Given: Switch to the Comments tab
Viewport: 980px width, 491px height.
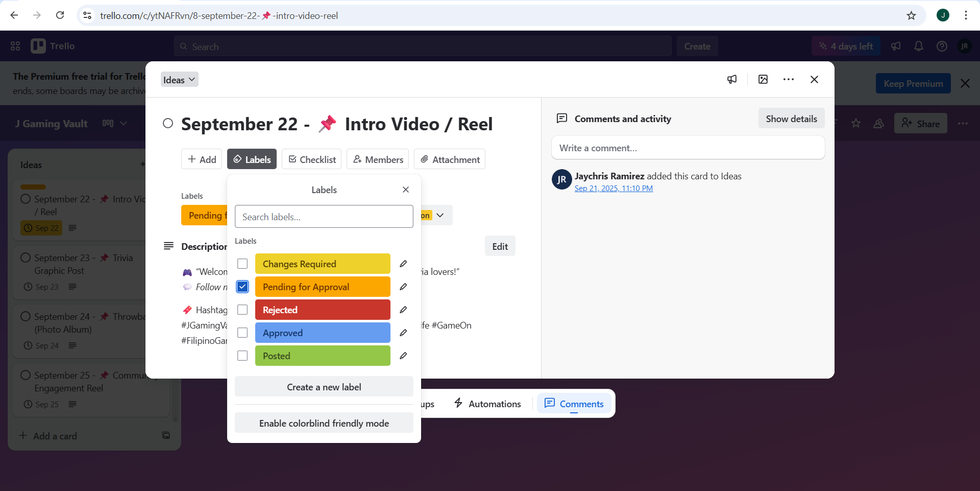Looking at the screenshot, I should pyautogui.click(x=574, y=404).
